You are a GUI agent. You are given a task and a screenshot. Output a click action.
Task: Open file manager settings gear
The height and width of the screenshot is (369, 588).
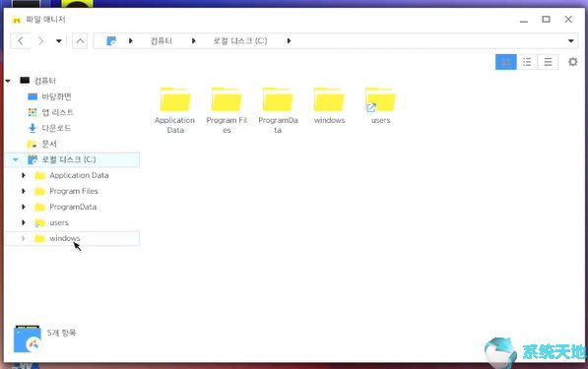pyautogui.click(x=572, y=62)
